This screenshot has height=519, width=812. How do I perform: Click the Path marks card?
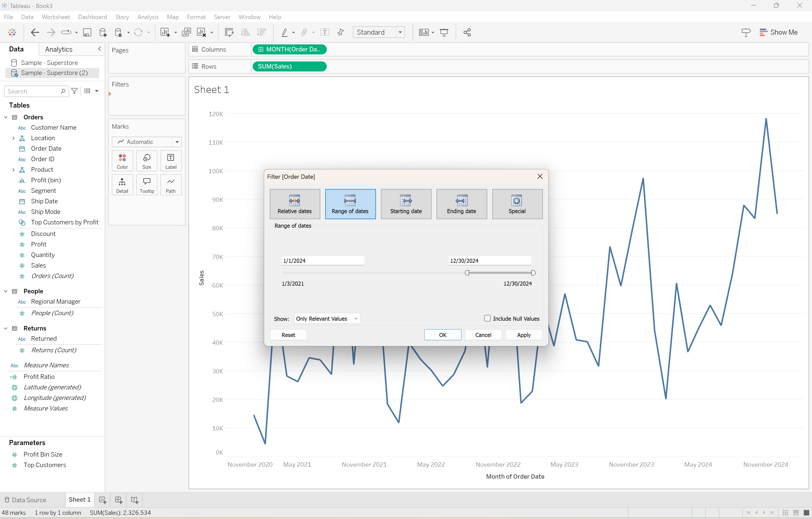click(x=171, y=185)
